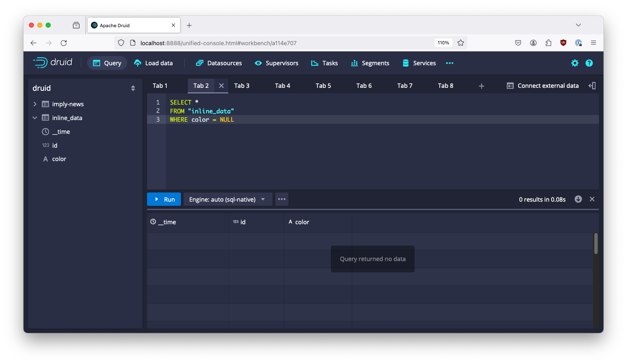Run the query
The width and height of the screenshot is (627, 364).
[x=164, y=199]
